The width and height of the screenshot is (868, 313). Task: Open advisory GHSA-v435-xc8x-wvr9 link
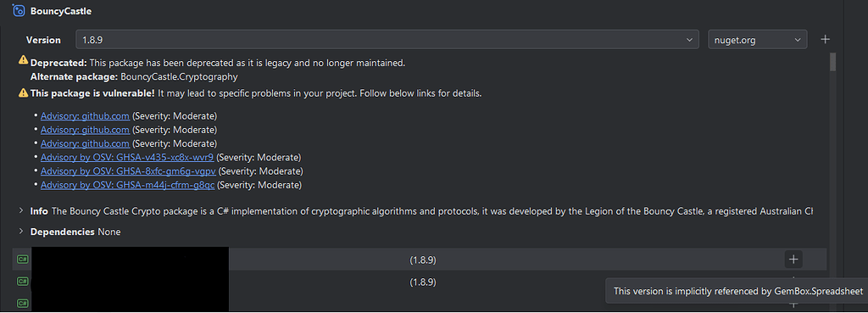tap(127, 157)
